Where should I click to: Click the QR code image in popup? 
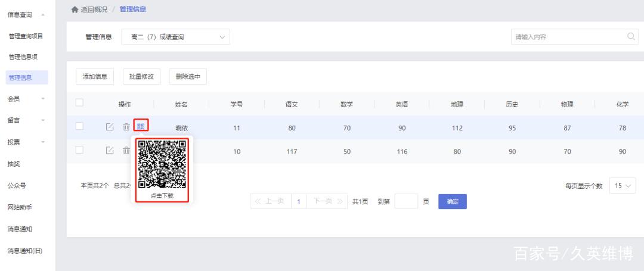pos(162,164)
